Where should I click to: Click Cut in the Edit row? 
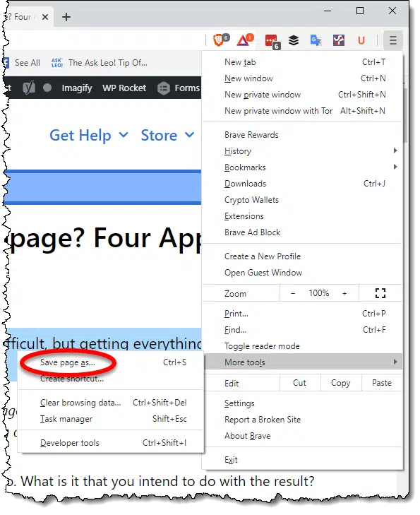(299, 383)
